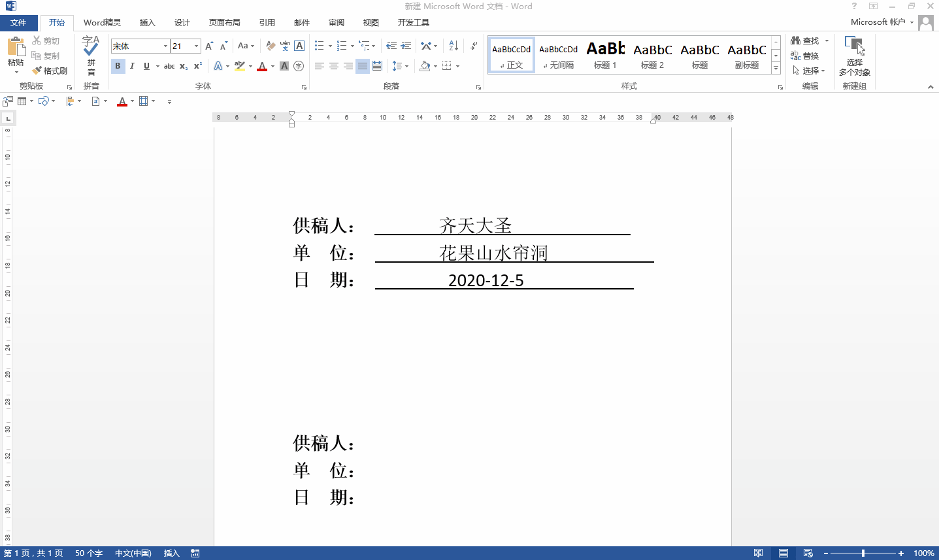Click the center align paragraph icon
The height and width of the screenshot is (560, 939).
coord(334,66)
